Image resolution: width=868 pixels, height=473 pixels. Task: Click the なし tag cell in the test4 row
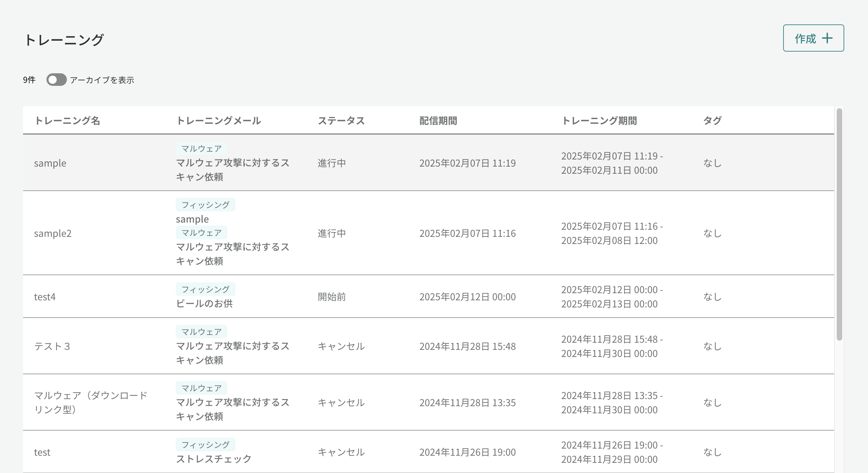pyautogui.click(x=712, y=297)
